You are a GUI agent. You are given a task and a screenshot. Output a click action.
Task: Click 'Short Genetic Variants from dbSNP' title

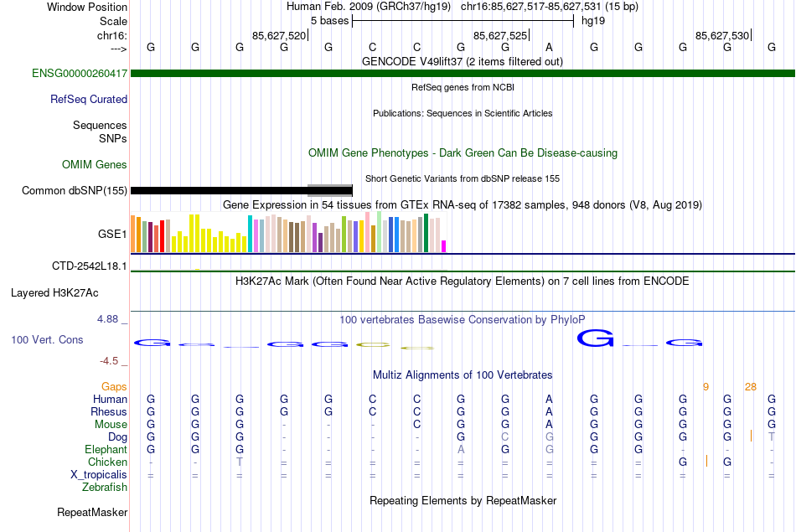pos(463,178)
